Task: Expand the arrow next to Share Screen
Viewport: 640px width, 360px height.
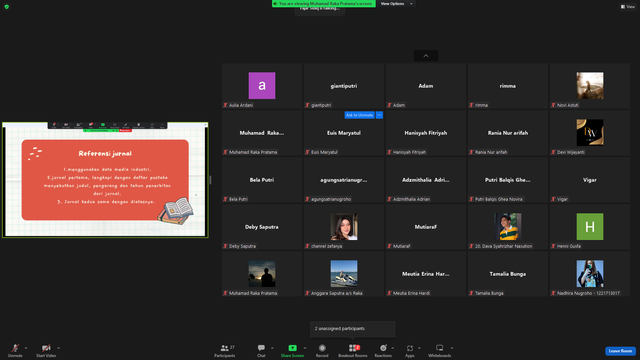Action: point(304,348)
